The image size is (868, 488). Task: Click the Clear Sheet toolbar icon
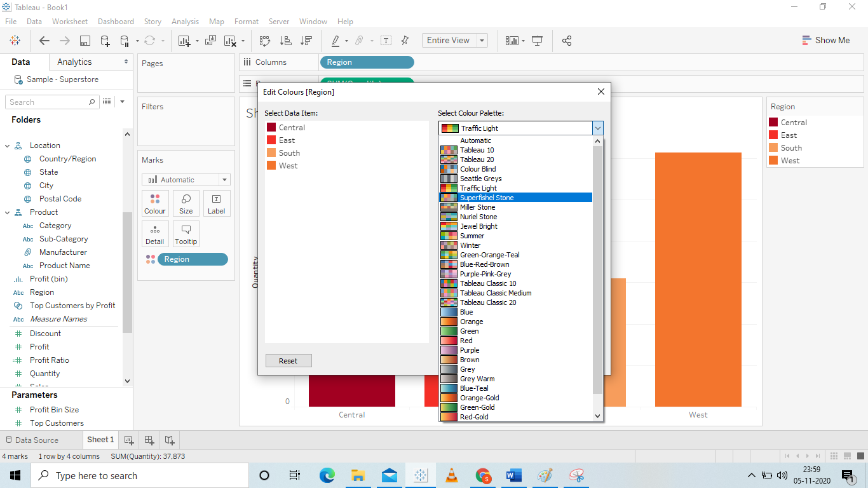coord(230,41)
